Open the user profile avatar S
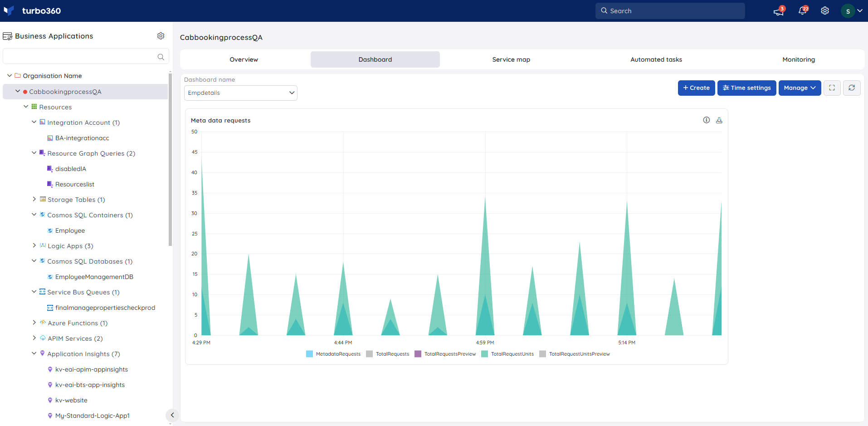This screenshot has width=868, height=426. [x=848, y=11]
